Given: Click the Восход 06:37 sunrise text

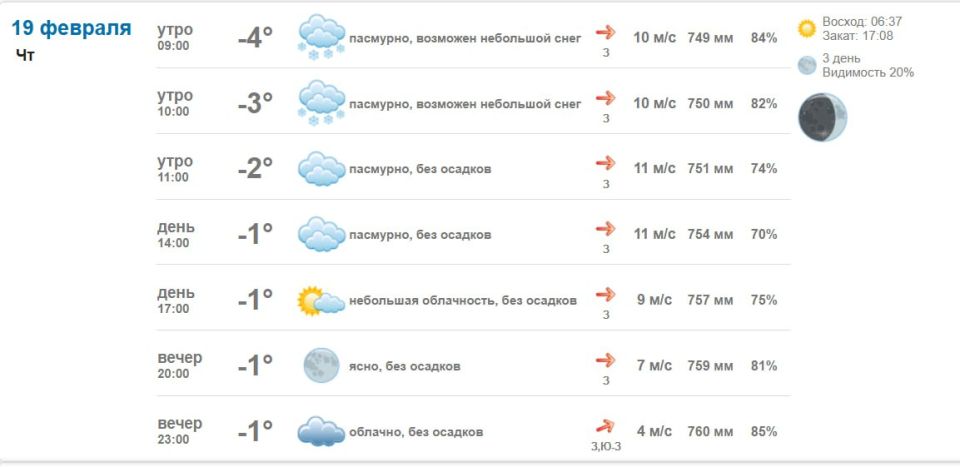Looking at the screenshot, I should (x=862, y=21).
